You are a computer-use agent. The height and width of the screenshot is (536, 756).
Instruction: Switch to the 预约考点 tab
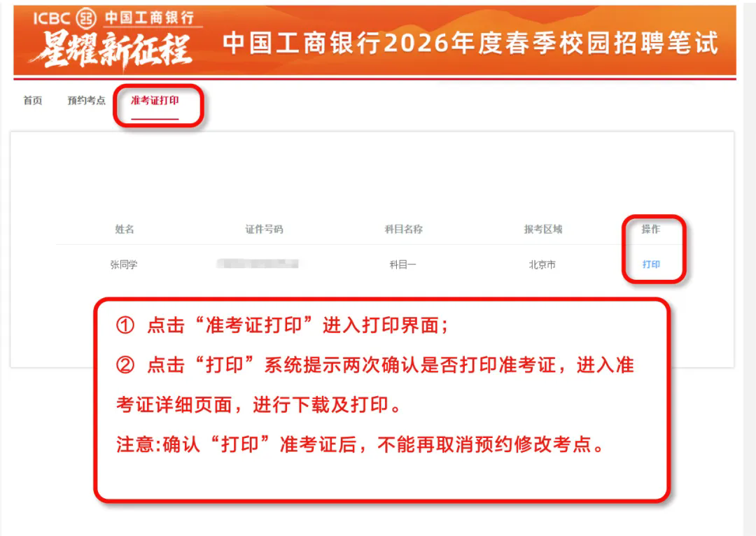(86, 100)
